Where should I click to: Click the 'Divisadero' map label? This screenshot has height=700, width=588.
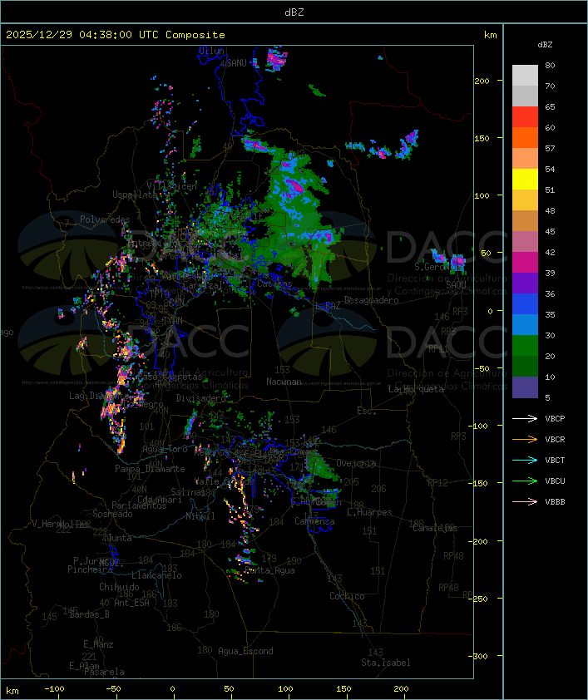(201, 397)
